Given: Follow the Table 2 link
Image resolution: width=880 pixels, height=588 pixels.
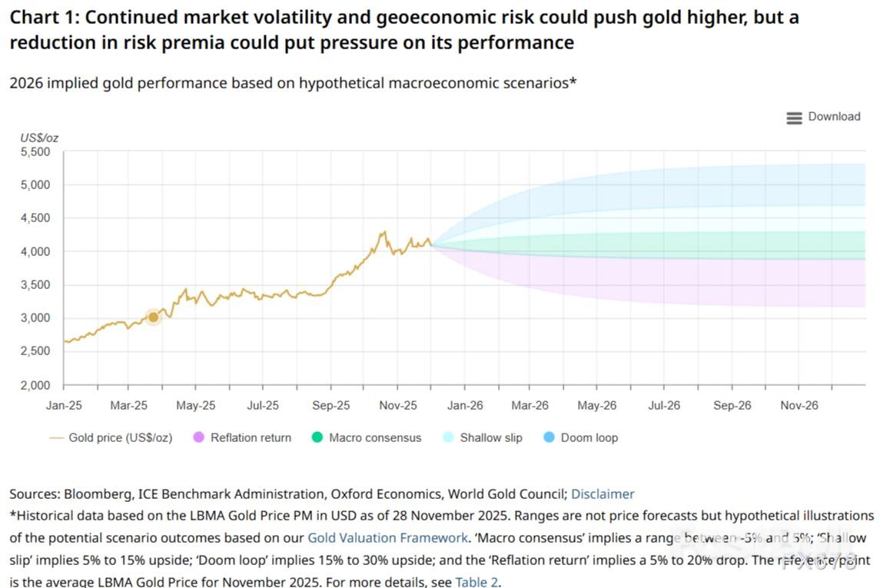Looking at the screenshot, I should tap(477, 582).
